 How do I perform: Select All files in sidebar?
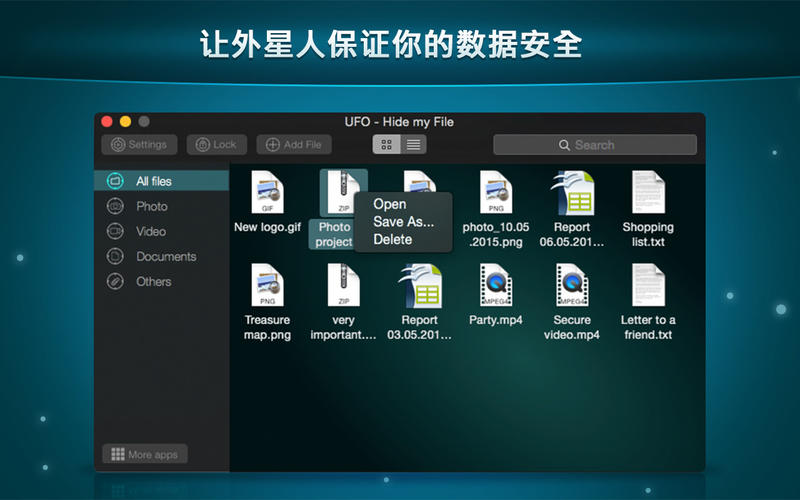click(162, 181)
